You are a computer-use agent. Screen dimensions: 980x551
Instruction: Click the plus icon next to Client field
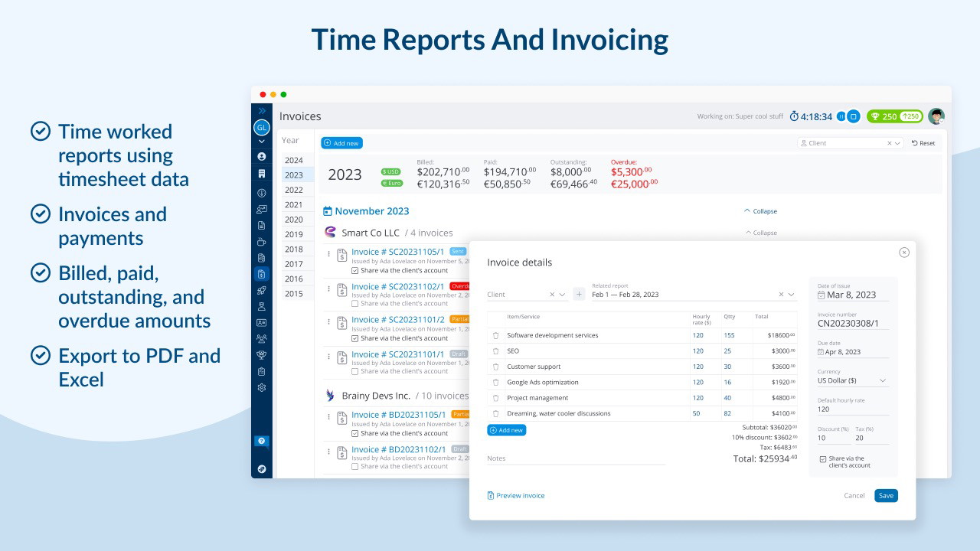tap(579, 294)
